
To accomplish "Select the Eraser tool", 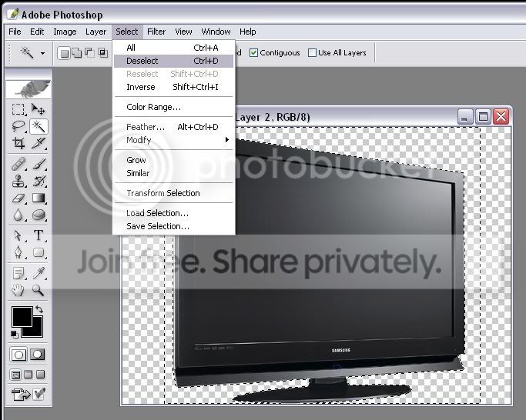I will (x=18, y=198).
